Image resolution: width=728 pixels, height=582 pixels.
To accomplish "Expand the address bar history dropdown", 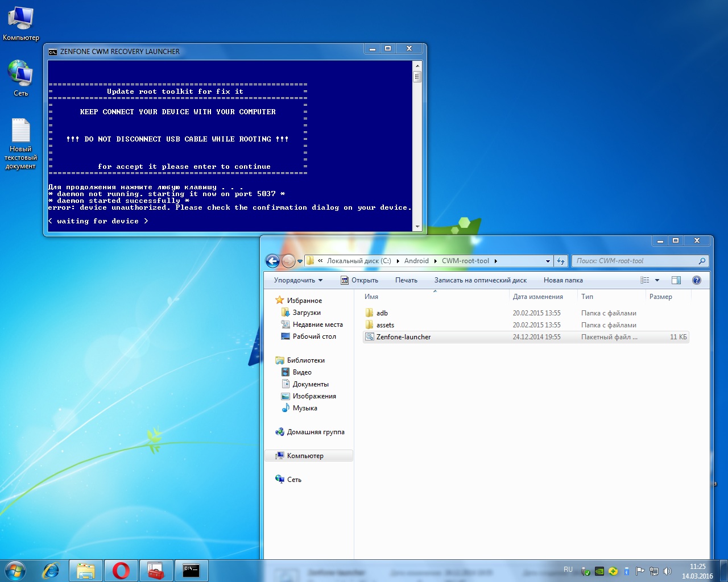I will pos(548,261).
